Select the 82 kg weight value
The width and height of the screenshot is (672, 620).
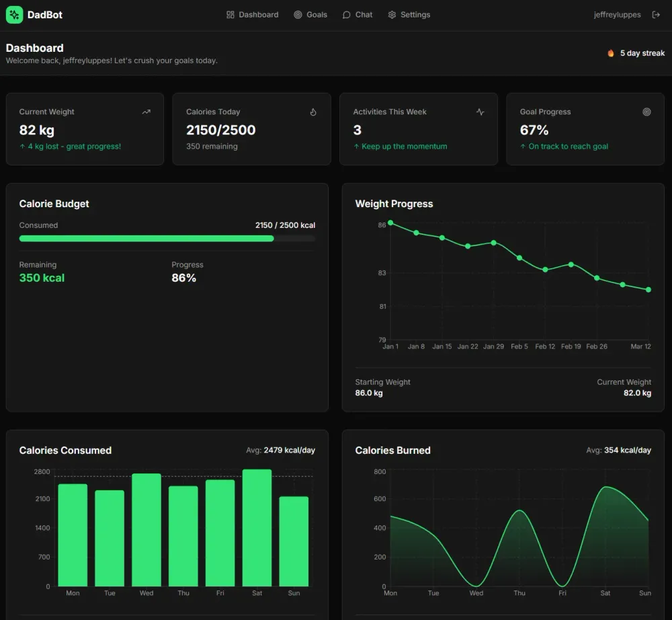(37, 130)
